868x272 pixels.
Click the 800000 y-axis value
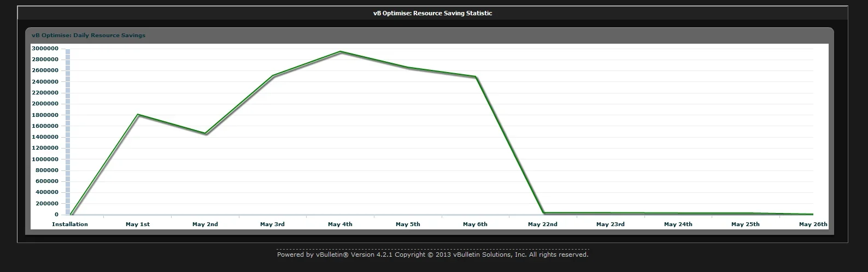pyautogui.click(x=46, y=170)
